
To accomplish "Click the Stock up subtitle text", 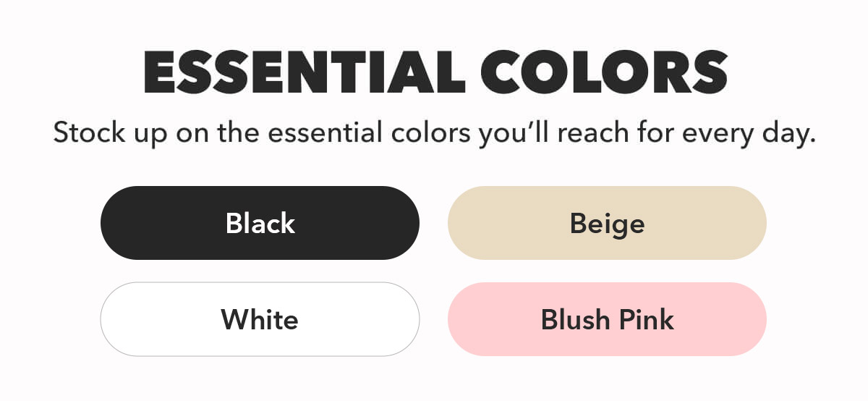I will [x=434, y=134].
